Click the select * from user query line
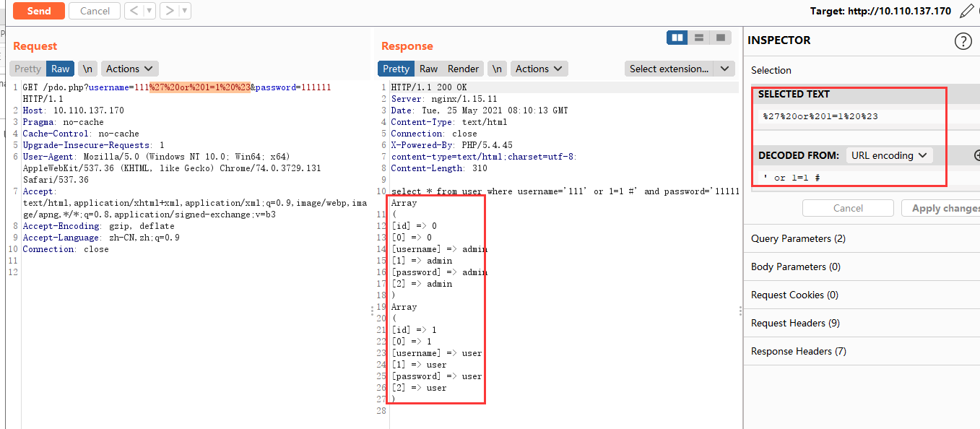 (565, 191)
